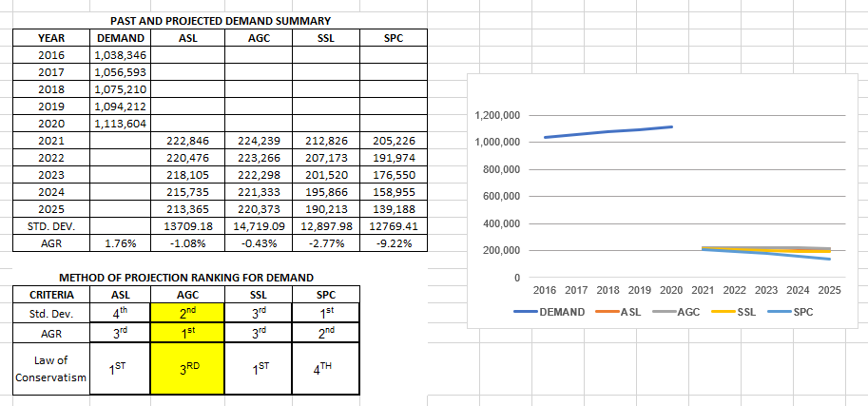
Task: Click the cell showing 176,550
Action: coord(394,175)
